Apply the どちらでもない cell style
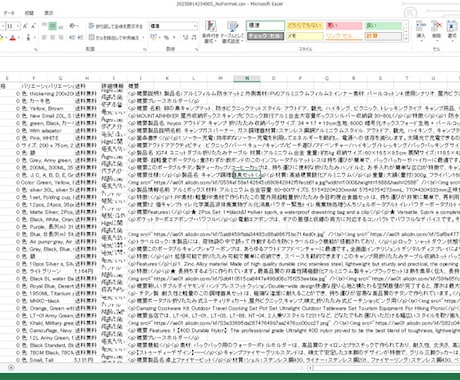This screenshot has height=380, width=460. point(305,26)
